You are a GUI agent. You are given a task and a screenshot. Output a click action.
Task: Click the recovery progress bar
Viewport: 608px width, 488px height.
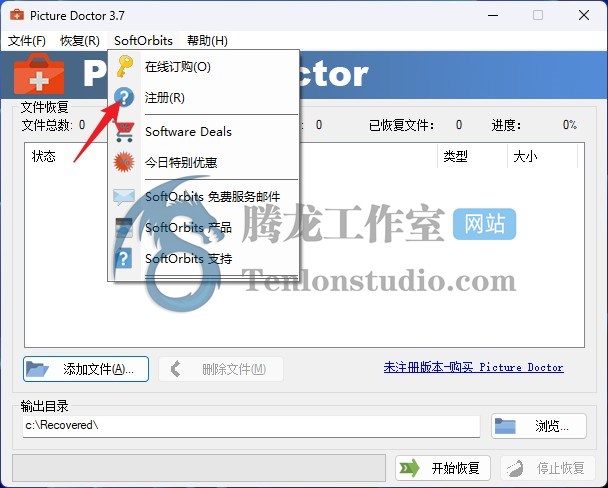pyautogui.click(x=199, y=468)
